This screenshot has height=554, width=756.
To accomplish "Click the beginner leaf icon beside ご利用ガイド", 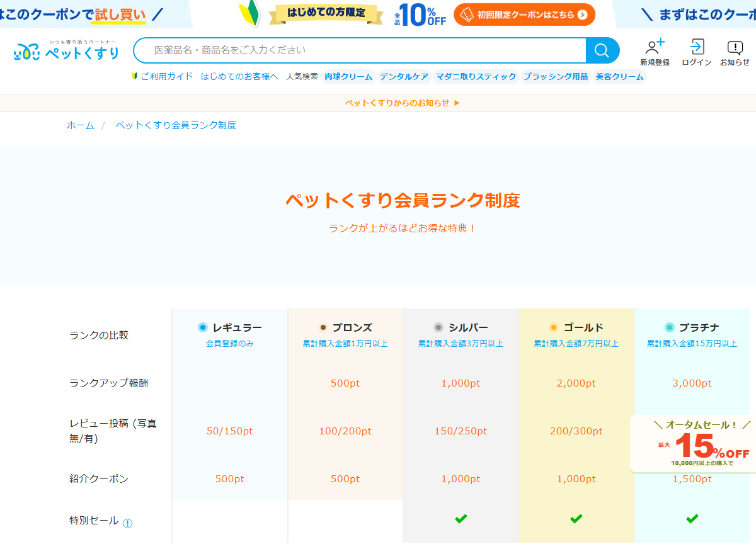I will point(134,76).
